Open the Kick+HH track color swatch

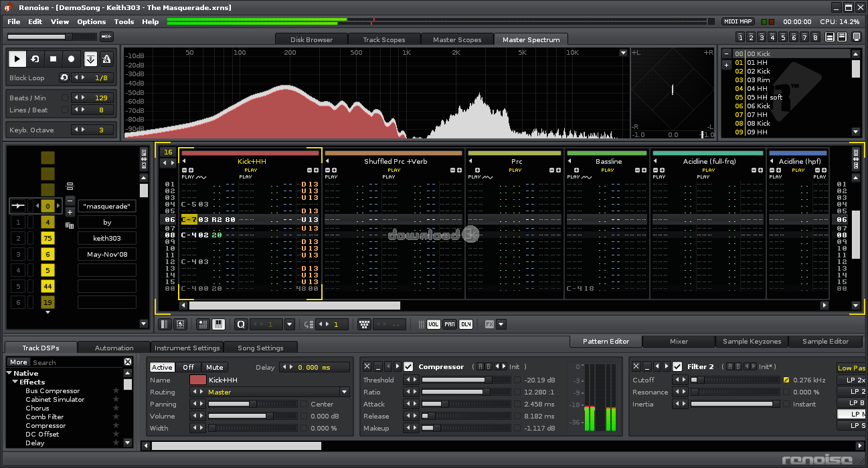[198, 380]
